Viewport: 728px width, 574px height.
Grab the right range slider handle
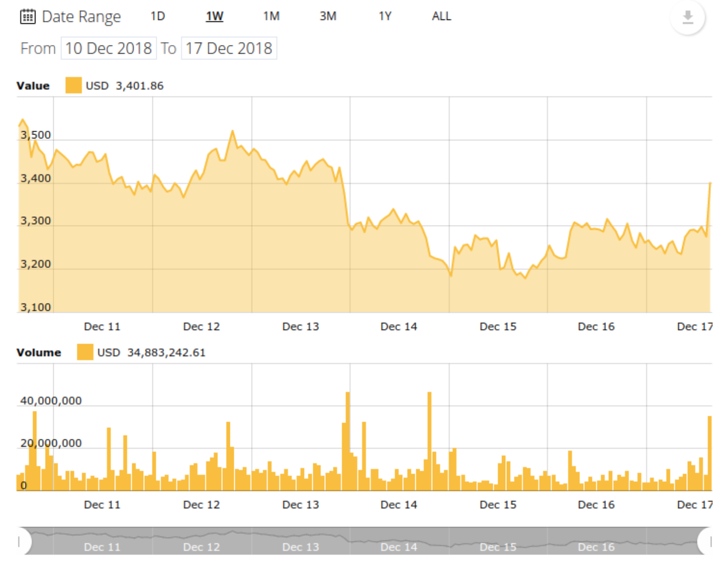[708, 541]
